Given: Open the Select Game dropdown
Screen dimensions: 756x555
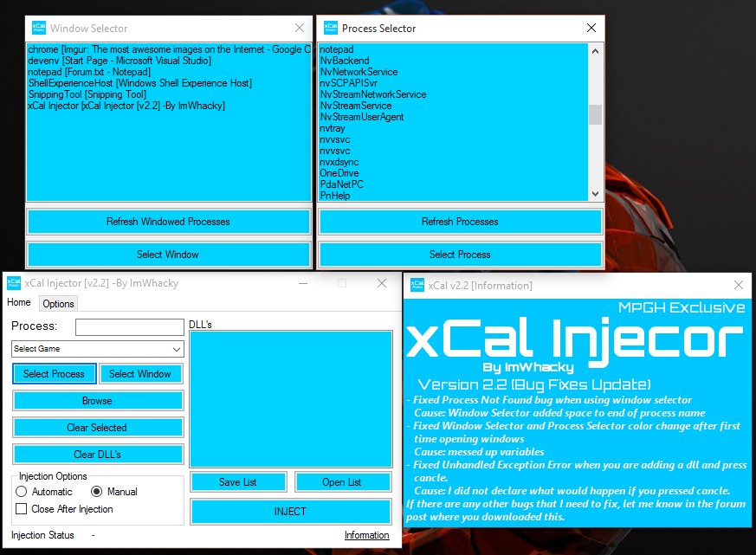Looking at the screenshot, I should pyautogui.click(x=97, y=349).
